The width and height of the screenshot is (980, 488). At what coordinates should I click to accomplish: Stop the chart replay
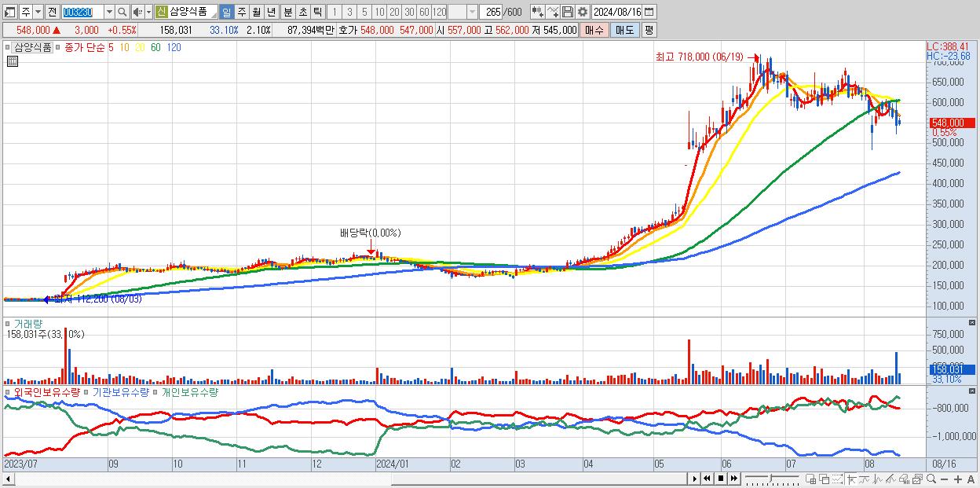click(721, 479)
